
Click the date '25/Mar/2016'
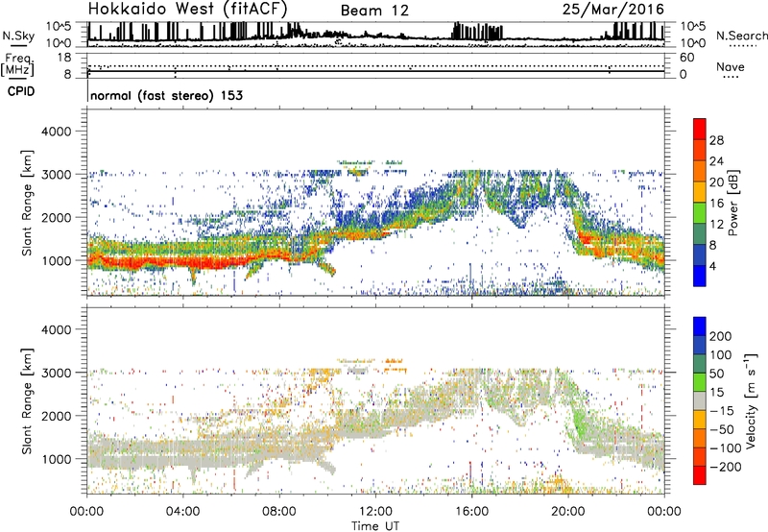point(613,10)
